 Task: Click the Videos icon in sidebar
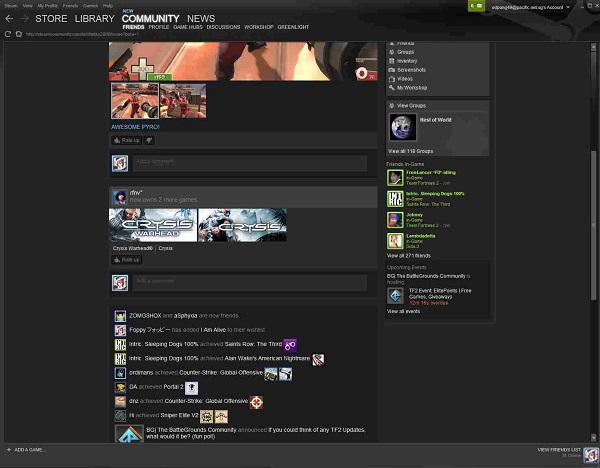(392, 79)
